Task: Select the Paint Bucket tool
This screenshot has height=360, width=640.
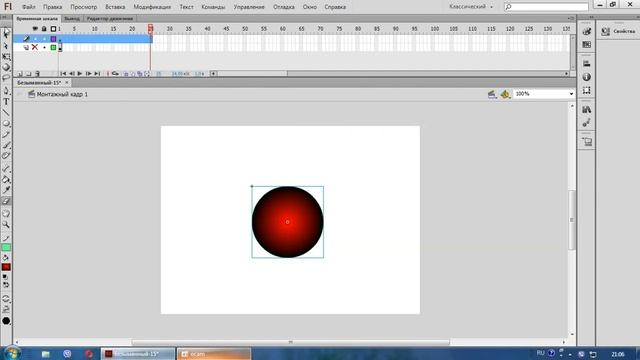Action: [6, 179]
